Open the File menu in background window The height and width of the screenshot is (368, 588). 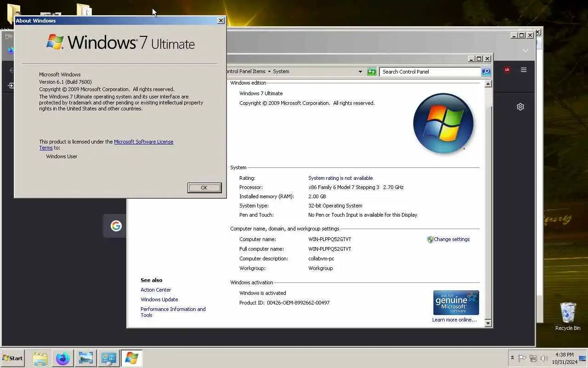point(9,36)
